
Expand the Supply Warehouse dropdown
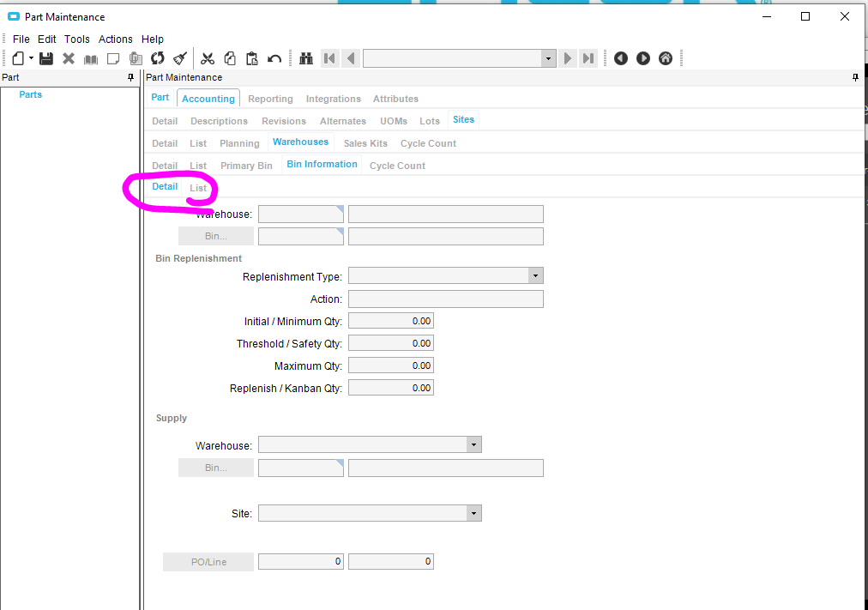473,444
